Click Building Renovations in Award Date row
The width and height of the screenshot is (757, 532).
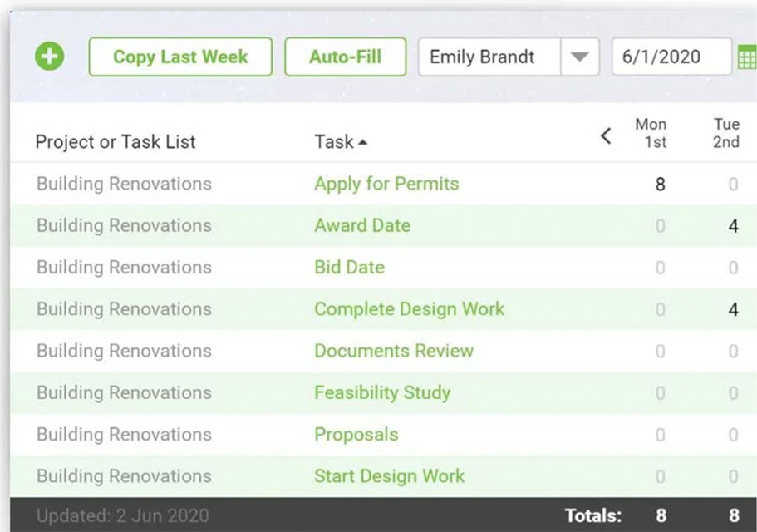tap(124, 225)
